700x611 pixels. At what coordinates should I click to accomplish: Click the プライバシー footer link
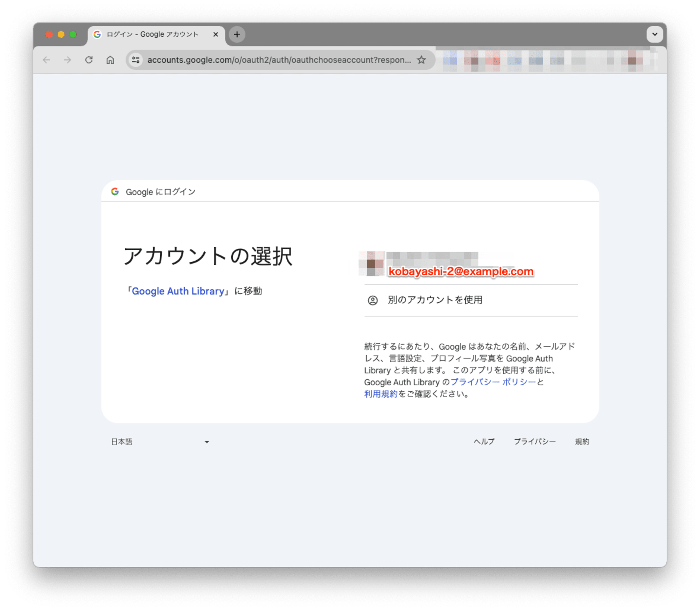coord(534,442)
